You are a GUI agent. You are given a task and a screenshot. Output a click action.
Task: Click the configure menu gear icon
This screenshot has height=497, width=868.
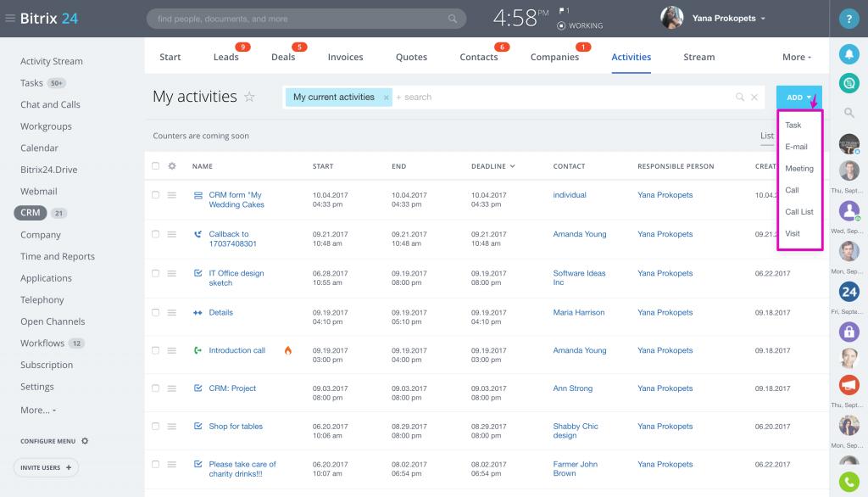click(85, 441)
